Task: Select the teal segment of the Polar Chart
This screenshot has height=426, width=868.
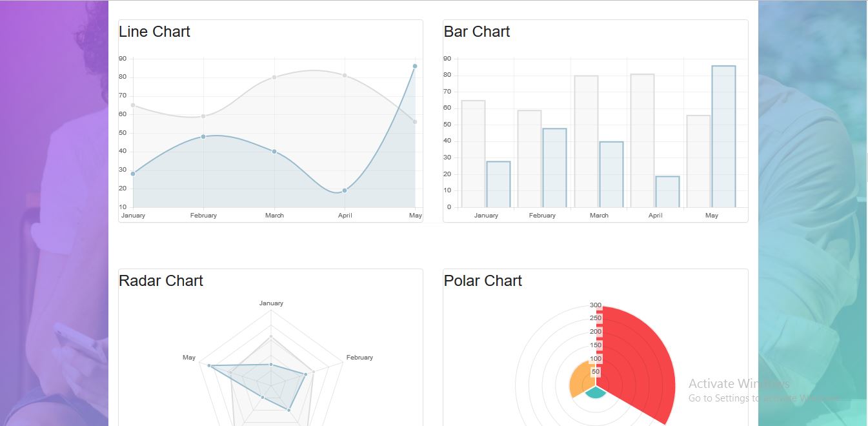Action: point(595,392)
